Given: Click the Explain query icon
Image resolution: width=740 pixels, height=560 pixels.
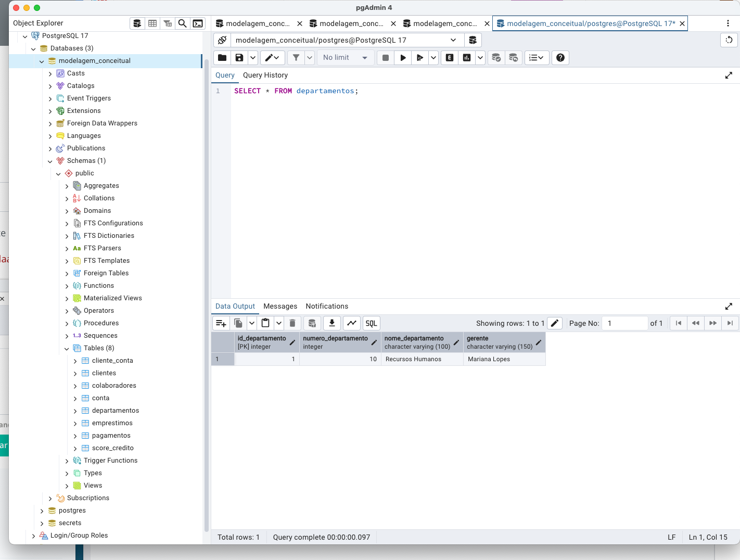Looking at the screenshot, I should click(450, 58).
